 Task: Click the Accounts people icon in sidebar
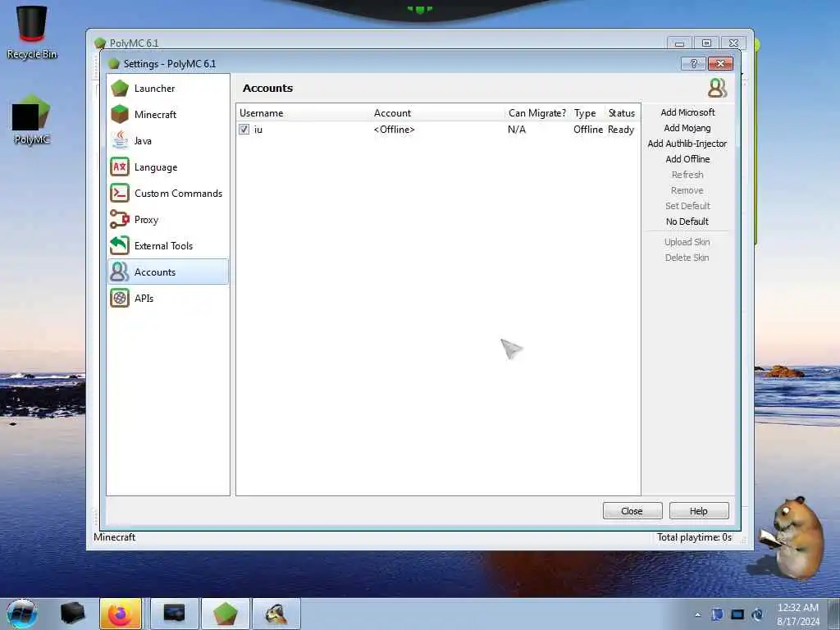(120, 272)
